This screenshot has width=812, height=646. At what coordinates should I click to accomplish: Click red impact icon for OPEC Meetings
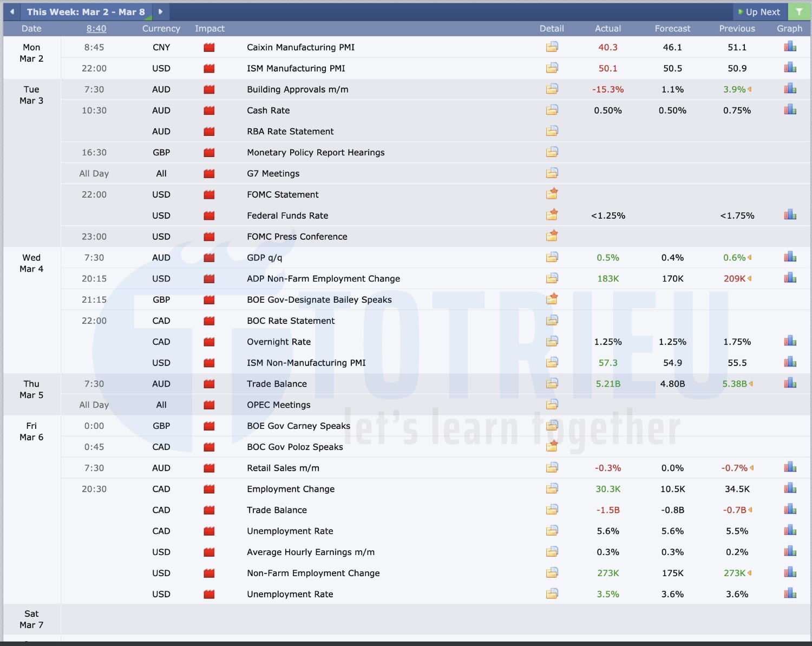pyautogui.click(x=209, y=405)
